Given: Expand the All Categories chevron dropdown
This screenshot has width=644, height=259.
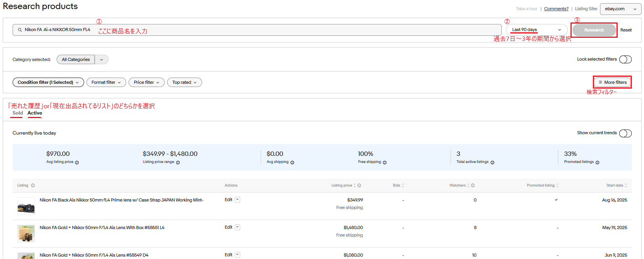Looking at the screenshot, I should click(101, 59).
